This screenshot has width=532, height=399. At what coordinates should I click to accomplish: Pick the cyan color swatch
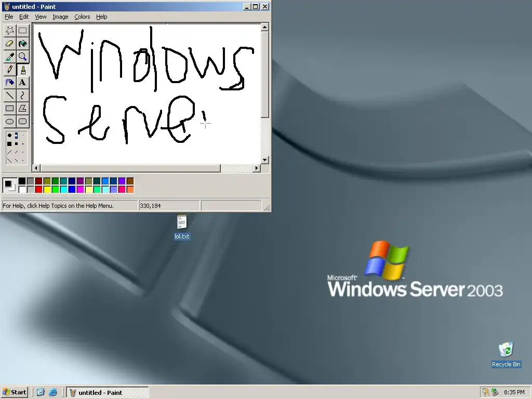click(x=63, y=189)
